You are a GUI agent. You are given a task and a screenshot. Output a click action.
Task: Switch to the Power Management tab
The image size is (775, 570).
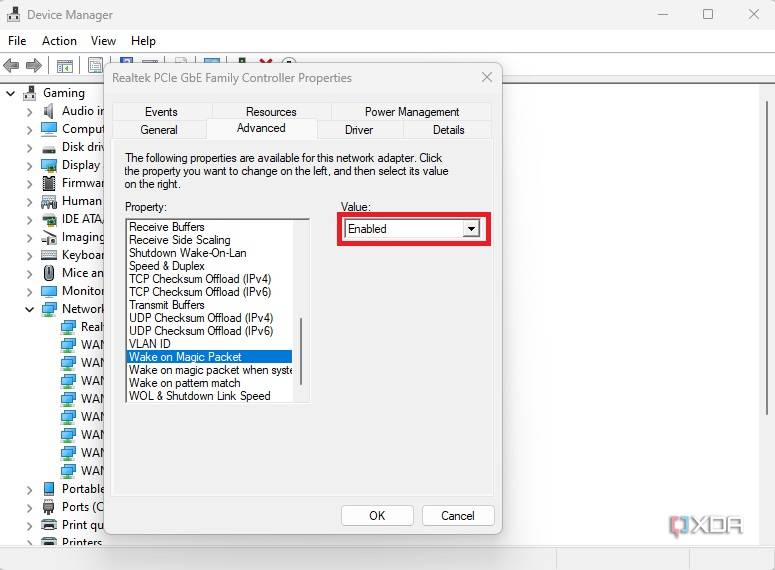412,112
